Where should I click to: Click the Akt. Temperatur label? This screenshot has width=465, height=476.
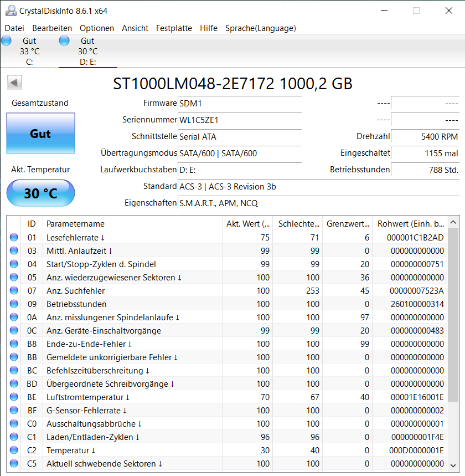(40, 170)
